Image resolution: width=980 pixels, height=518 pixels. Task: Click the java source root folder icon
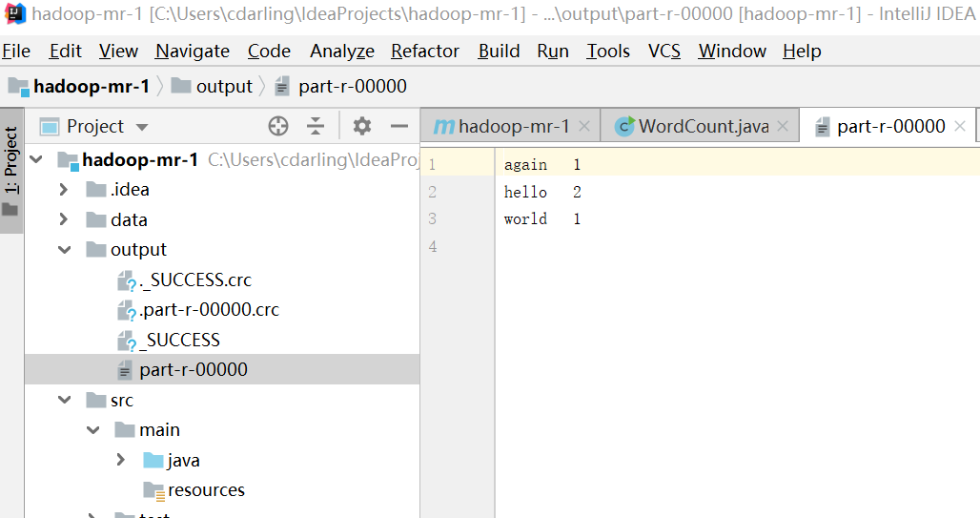pos(153,461)
